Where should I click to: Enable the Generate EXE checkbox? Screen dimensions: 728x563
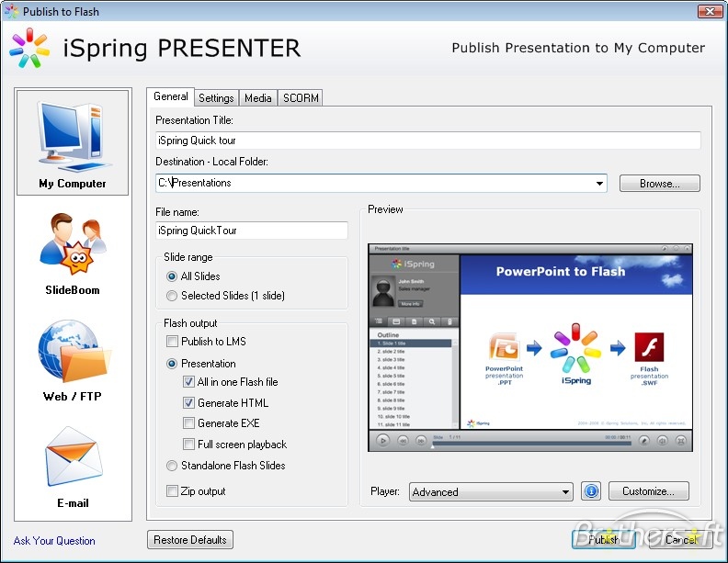(x=188, y=423)
